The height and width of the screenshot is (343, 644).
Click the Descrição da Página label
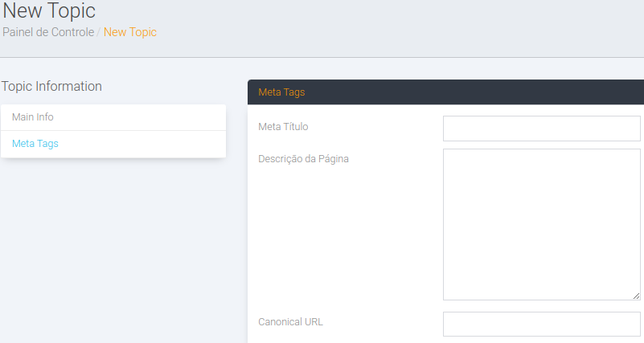click(303, 159)
